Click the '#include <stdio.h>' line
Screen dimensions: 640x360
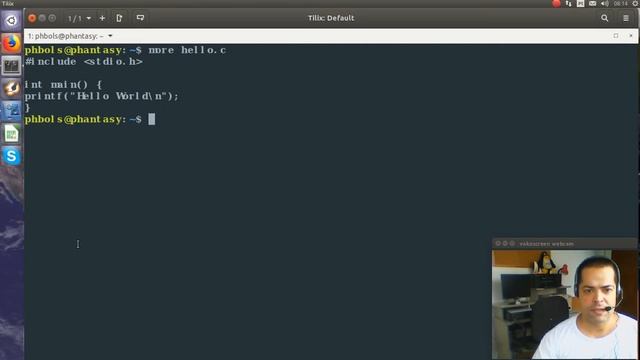(84, 62)
